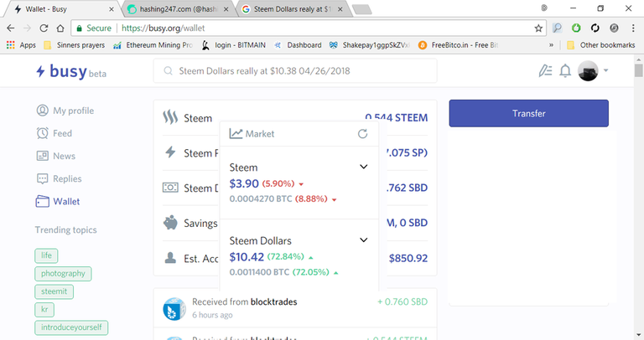644x340 pixels.
Task: Click the Wallet folder icon
Action: (42, 201)
